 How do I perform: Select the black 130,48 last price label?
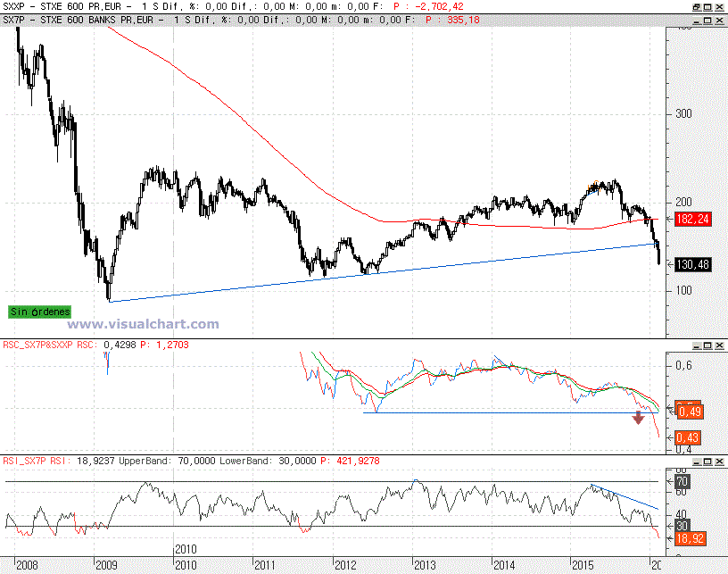(x=692, y=265)
